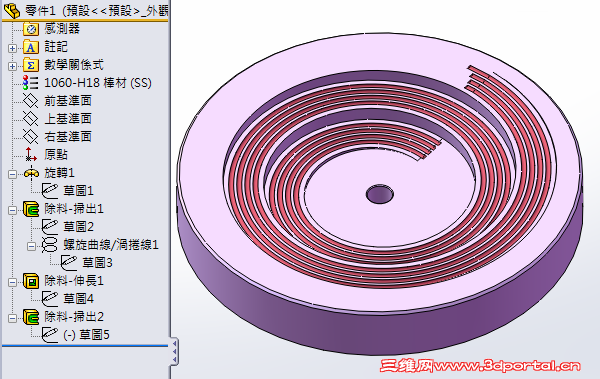
Task: Expand the 註記 annotations node
Action: [12, 48]
